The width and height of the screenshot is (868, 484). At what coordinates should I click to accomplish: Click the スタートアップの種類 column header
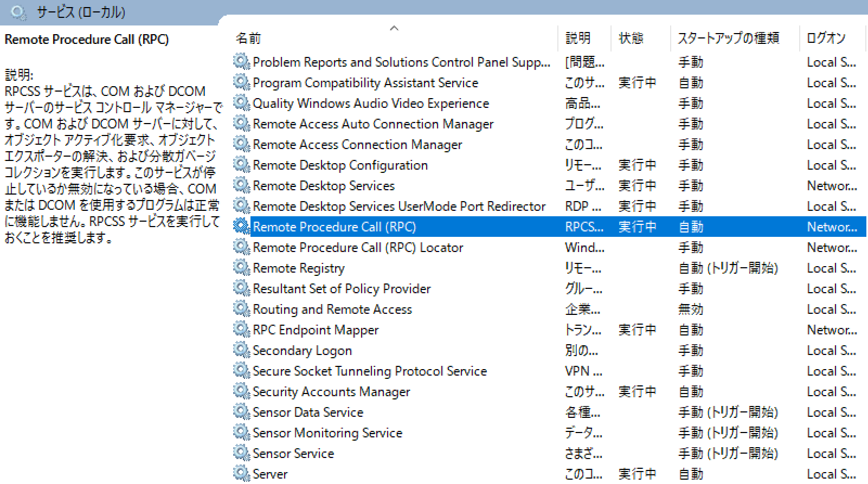click(x=729, y=38)
